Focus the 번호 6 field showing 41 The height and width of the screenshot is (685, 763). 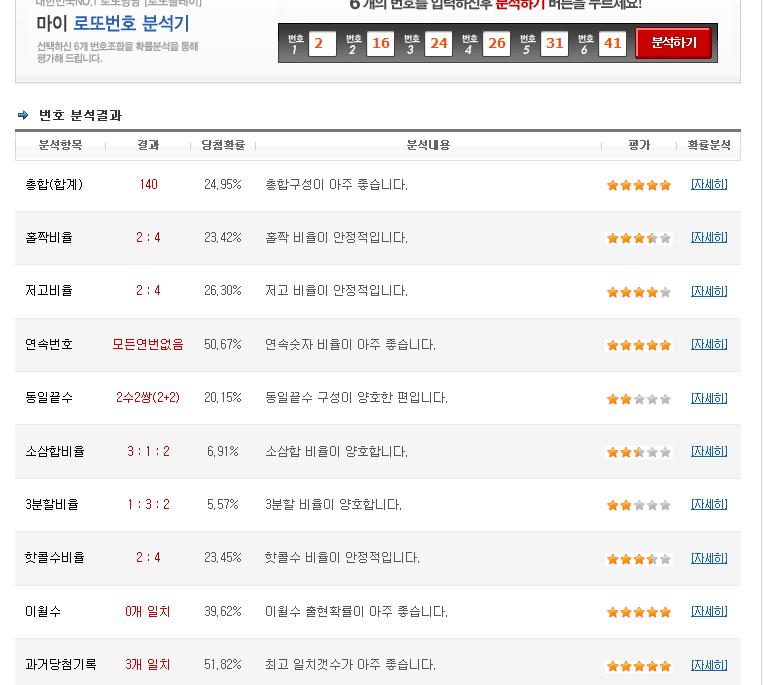(613, 43)
